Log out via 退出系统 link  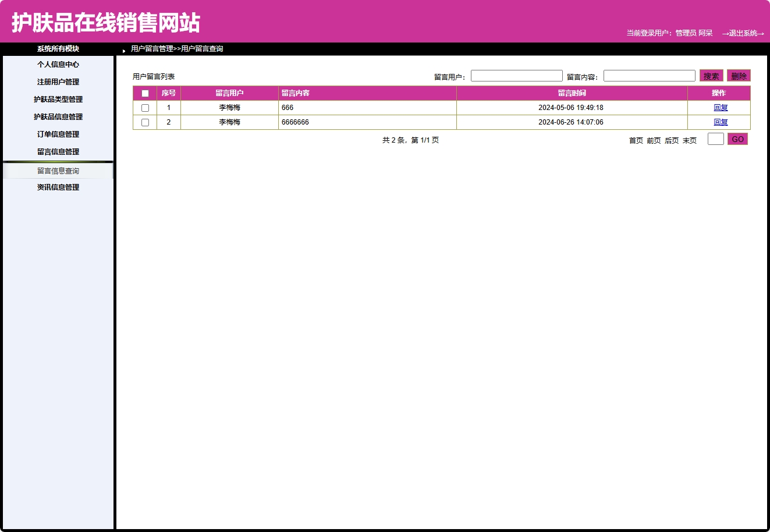pos(742,34)
